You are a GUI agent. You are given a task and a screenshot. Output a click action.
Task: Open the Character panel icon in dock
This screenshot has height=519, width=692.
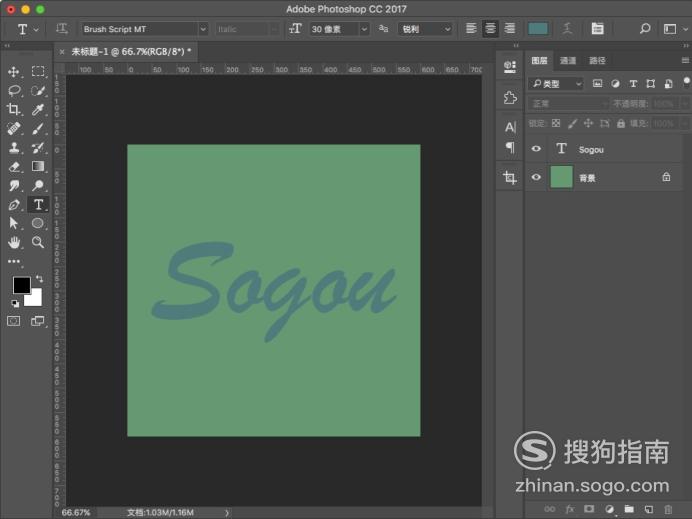pos(510,128)
